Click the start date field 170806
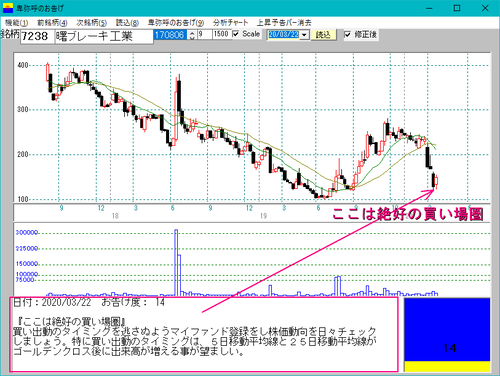 click(x=170, y=35)
